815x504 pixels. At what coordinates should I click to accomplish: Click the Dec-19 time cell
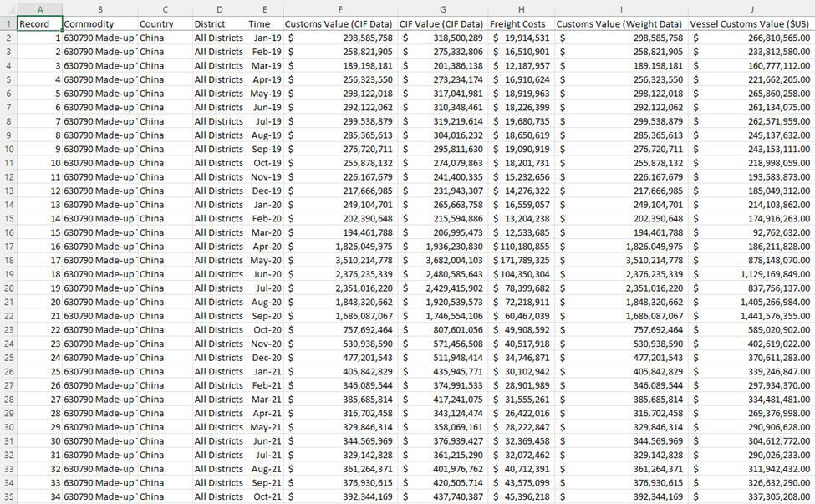[x=265, y=191]
